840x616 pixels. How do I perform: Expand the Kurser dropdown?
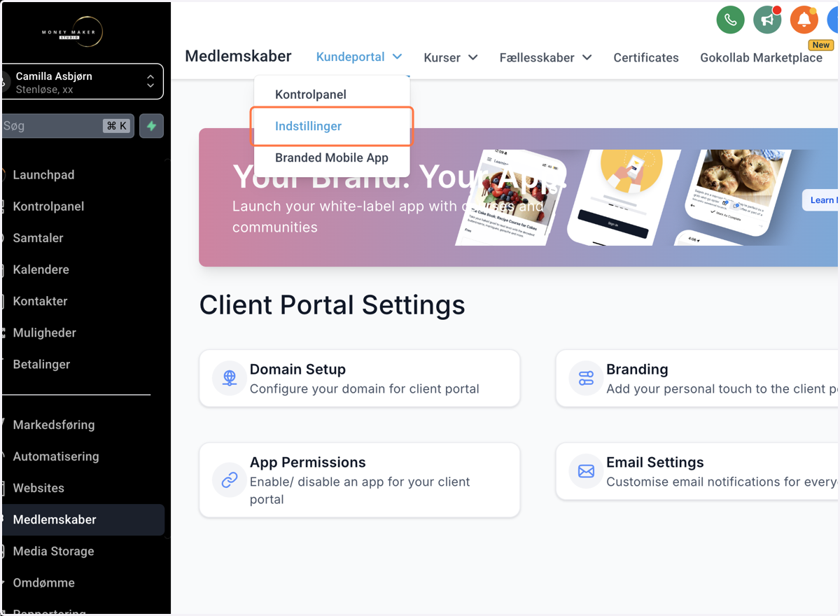point(451,57)
